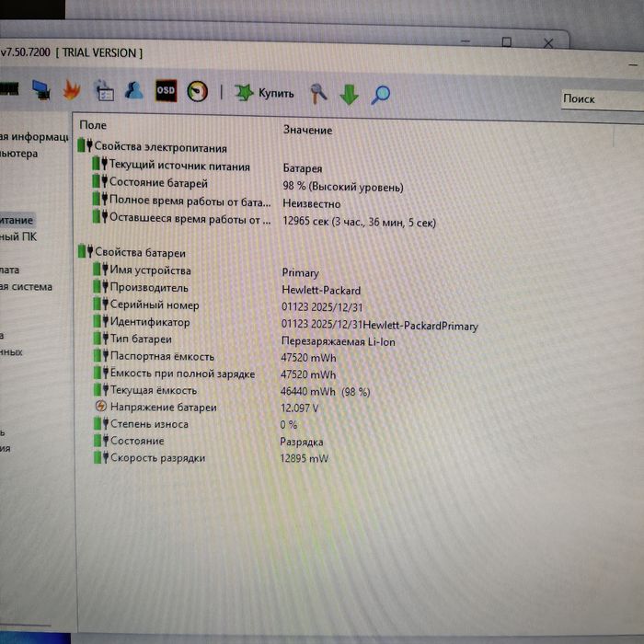644x644 pixels.
Task: Select the sidebar tree item ending in ая система
Action: (x=26, y=287)
